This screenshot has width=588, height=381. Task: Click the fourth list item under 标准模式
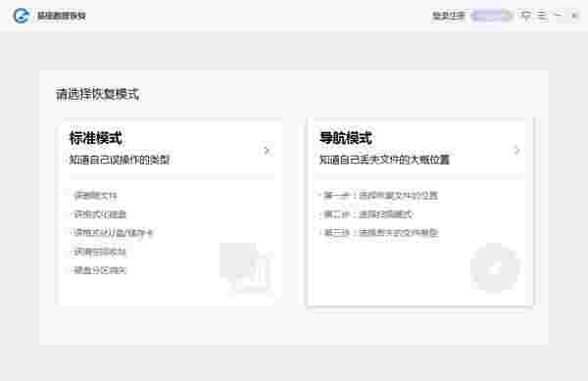tap(100, 252)
